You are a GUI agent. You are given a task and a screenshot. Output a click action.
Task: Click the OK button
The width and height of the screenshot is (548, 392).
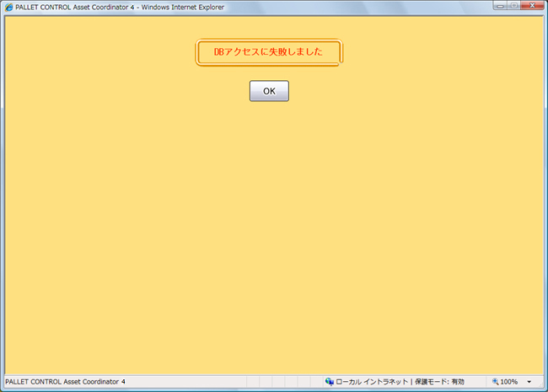(x=269, y=91)
